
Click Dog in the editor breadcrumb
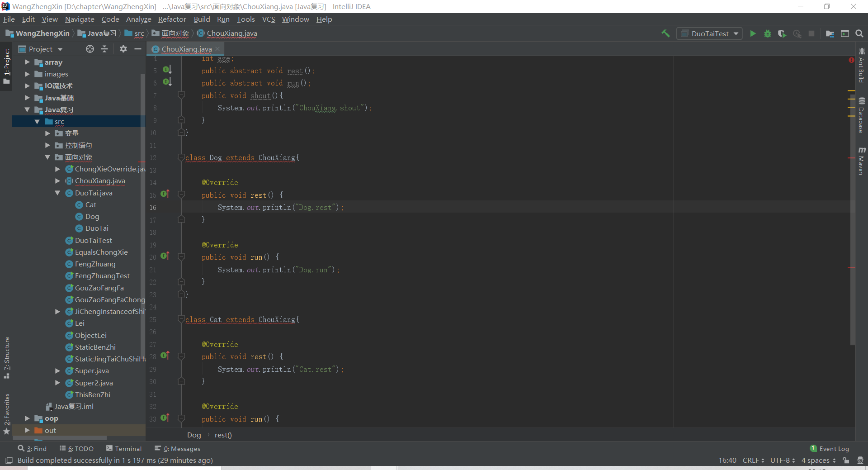pos(194,435)
